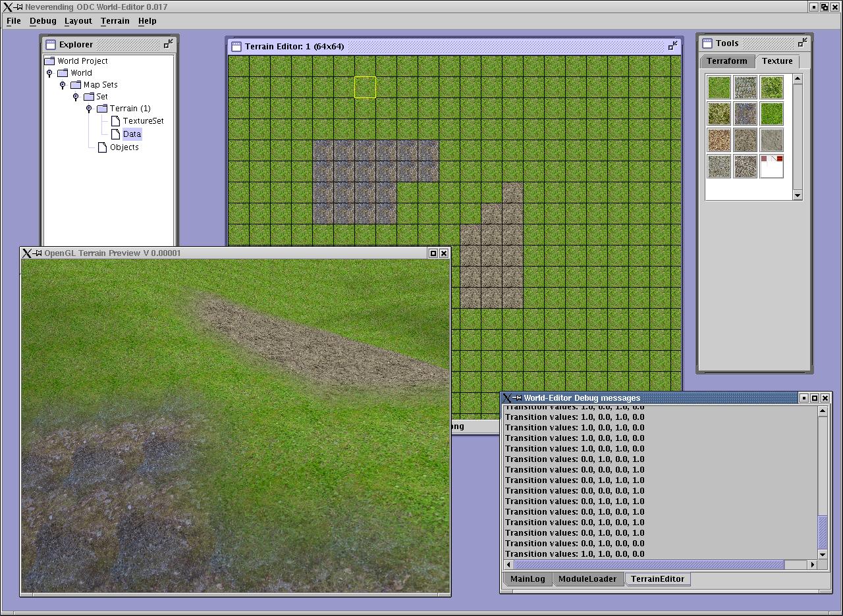Click the Data document icon
This screenshot has width=843, height=616.
click(115, 134)
